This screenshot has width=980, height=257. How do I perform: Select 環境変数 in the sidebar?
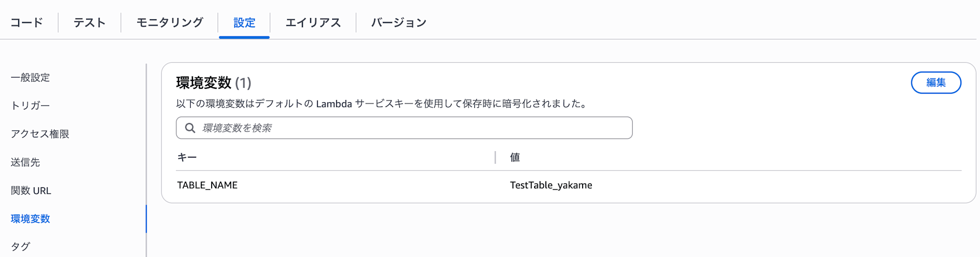click(x=30, y=219)
